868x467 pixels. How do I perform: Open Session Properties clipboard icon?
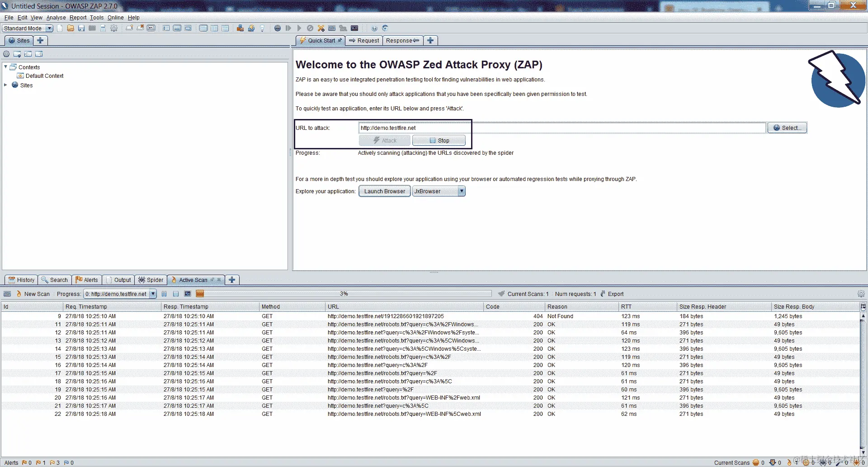[x=103, y=28]
